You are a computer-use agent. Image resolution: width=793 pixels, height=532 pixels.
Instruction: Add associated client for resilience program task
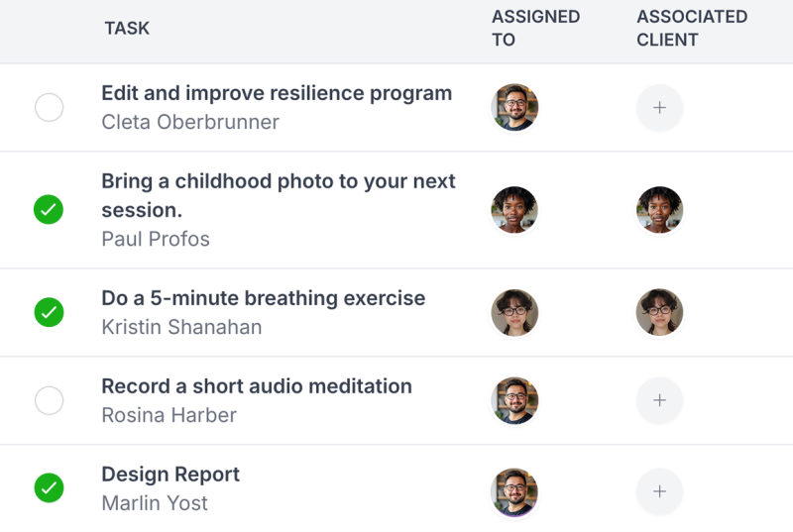click(659, 107)
